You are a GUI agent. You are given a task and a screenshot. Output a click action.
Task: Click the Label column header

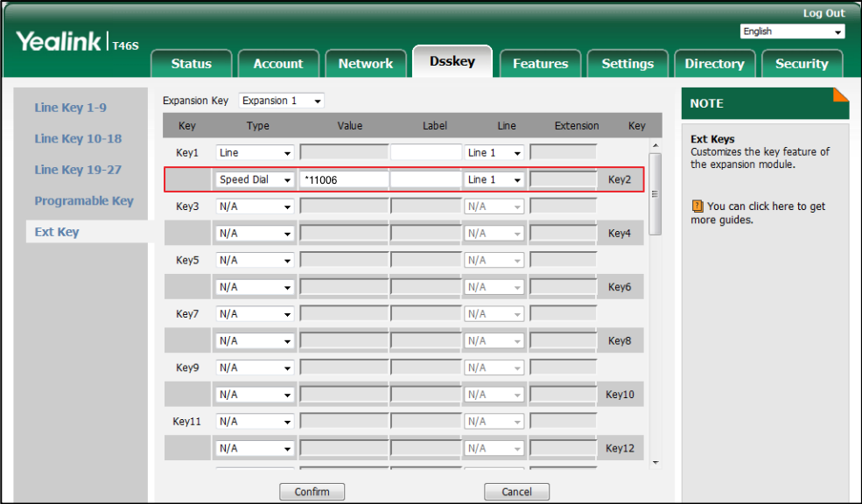pyautogui.click(x=434, y=126)
